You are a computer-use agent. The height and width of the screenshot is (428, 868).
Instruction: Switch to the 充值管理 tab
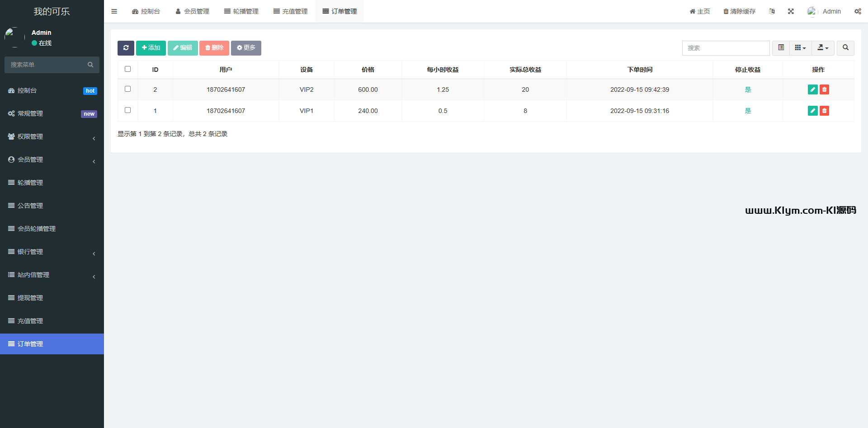[x=291, y=11]
